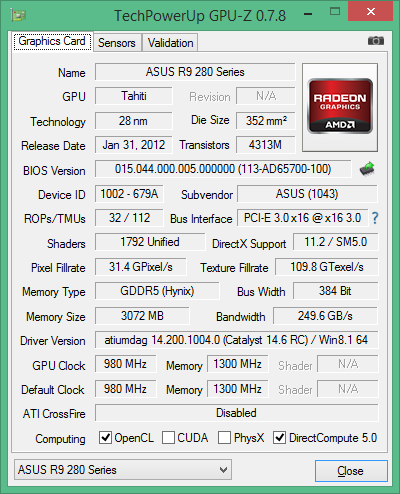The image size is (400, 494).
Task: Click the Radeon Graphics AMD logo
Action: [x=340, y=107]
